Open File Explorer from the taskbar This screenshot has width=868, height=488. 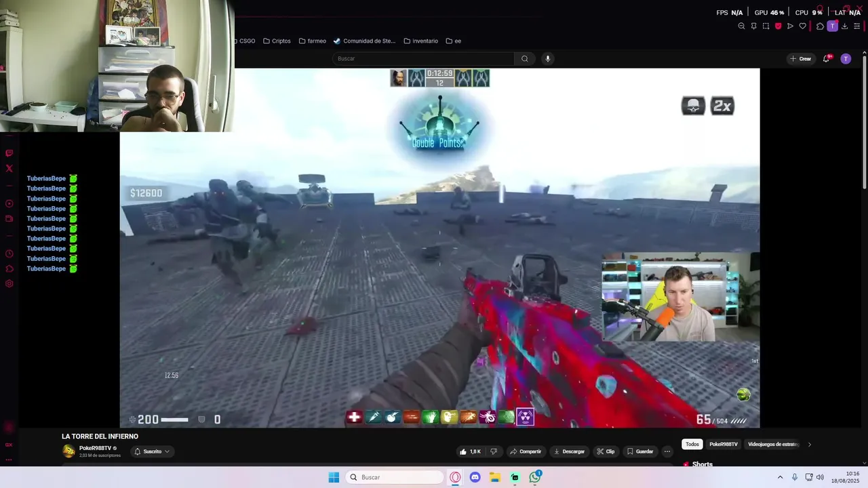point(495,477)
